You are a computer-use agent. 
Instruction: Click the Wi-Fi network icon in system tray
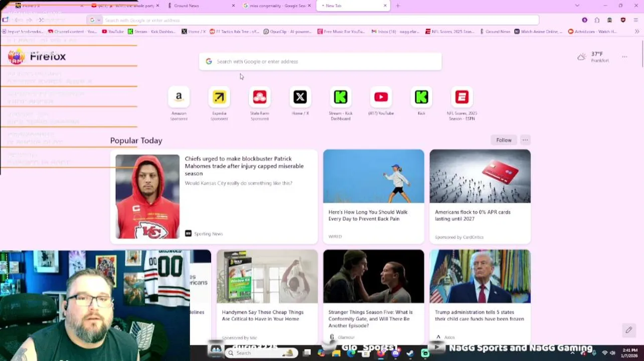pos(604,353)
